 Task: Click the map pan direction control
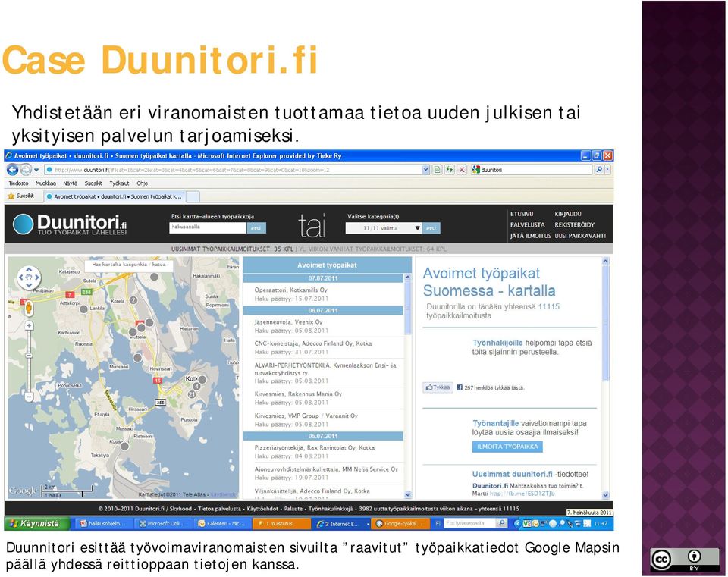click(x=29, y=278)
